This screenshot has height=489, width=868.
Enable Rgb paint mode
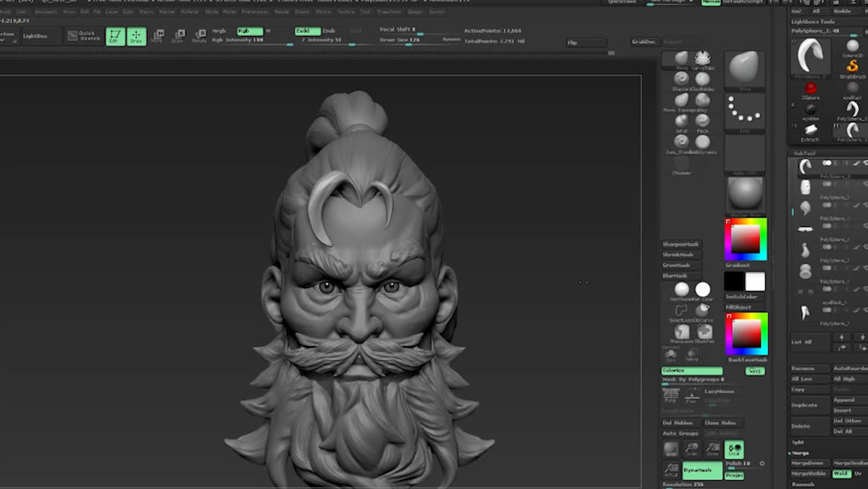[x=248, y=30]
